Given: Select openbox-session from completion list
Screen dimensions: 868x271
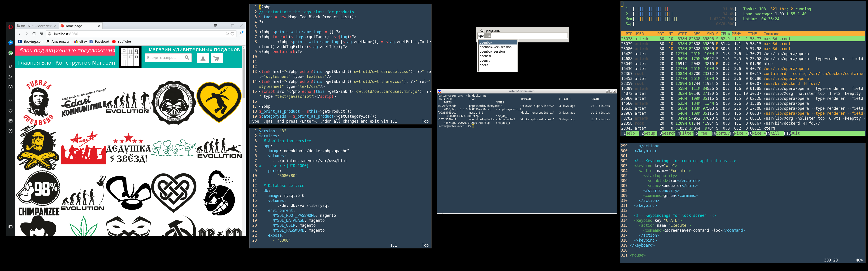Looking at the screenshot, I should pyautogui.click(x=492, y=51).
